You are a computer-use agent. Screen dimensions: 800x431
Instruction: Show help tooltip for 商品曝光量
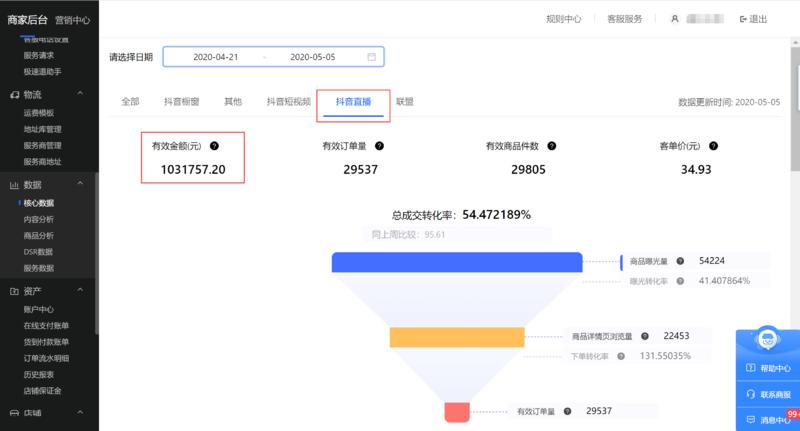click(680, 261)
